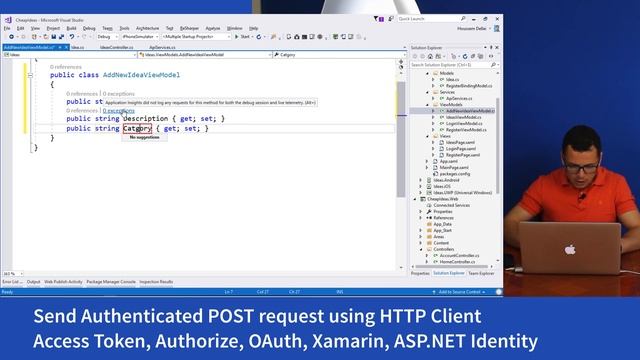
Task: Click the Collapse All icon in Solution Explorer
Action: point(473,56)
